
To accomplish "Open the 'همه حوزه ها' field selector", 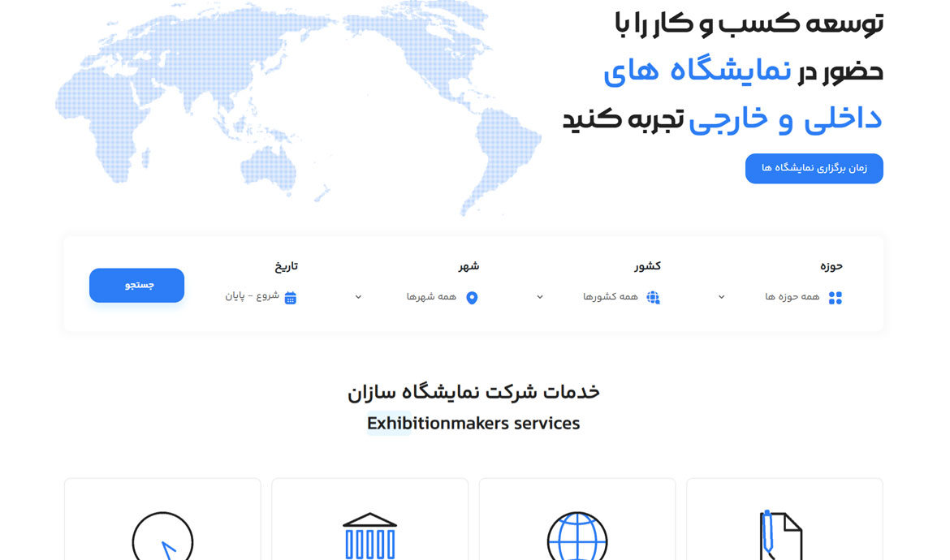I will coord(792,297).
